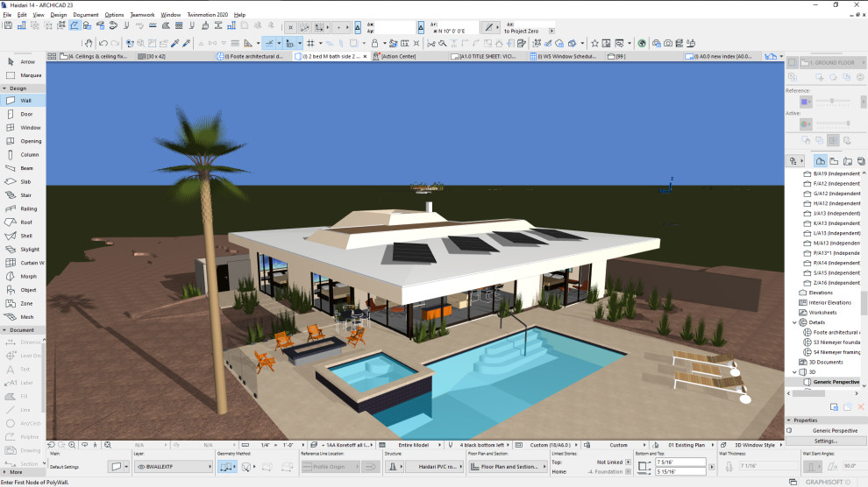Switch to the Action Center tab
Image resolution: width=868 pixels, height=487 pixels.
point(395,56)
